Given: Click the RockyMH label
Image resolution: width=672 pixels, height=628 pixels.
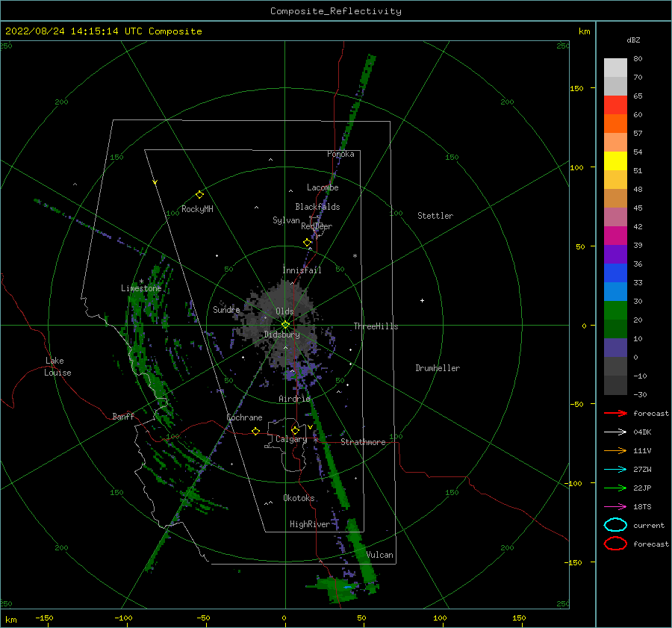Looking at the screenshot, I should (x=197, y=209).
